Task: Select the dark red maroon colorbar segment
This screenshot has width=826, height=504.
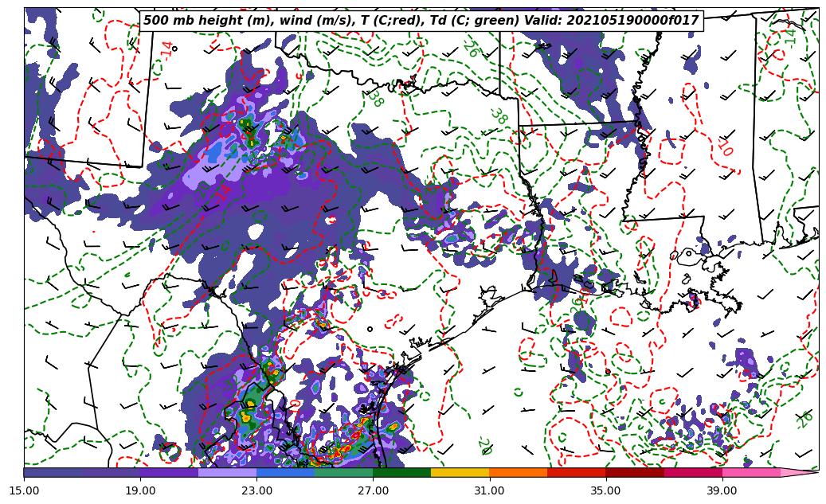Action: click(x=634, y=472)
